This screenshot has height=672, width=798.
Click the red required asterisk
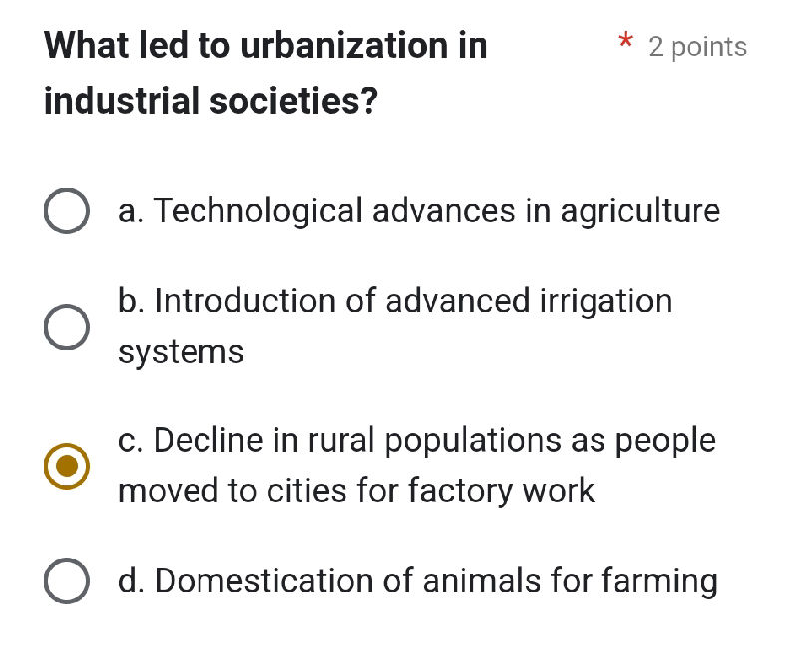point(625,42)
